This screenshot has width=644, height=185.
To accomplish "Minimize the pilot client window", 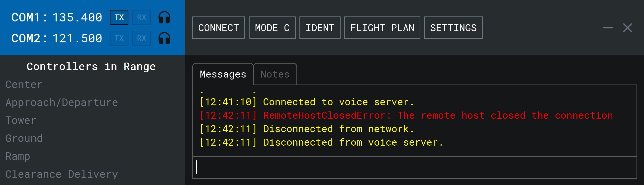I will click(x=608, y=28).
